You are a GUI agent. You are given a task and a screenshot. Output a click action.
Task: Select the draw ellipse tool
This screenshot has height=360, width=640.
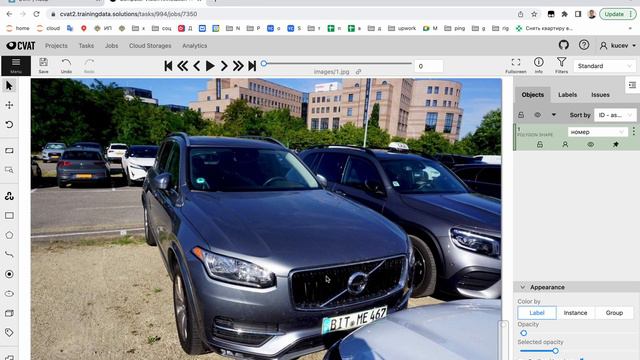pos(9,293)
